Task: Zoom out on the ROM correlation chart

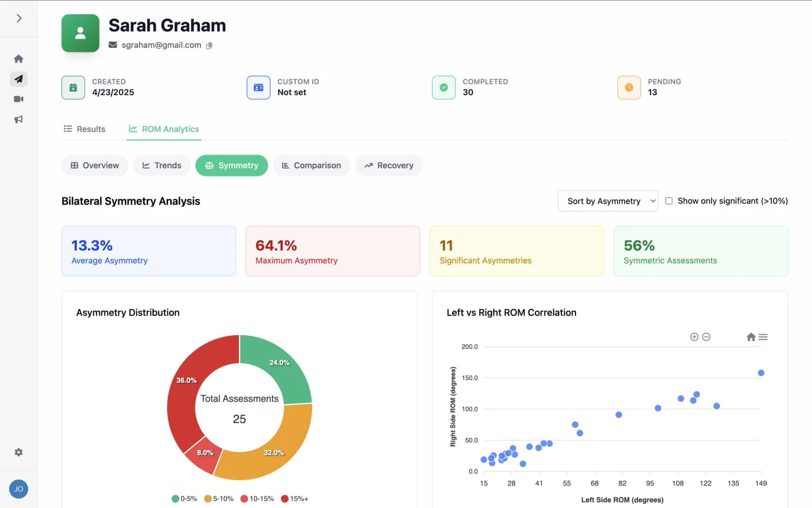Action: tap(706, 336)
